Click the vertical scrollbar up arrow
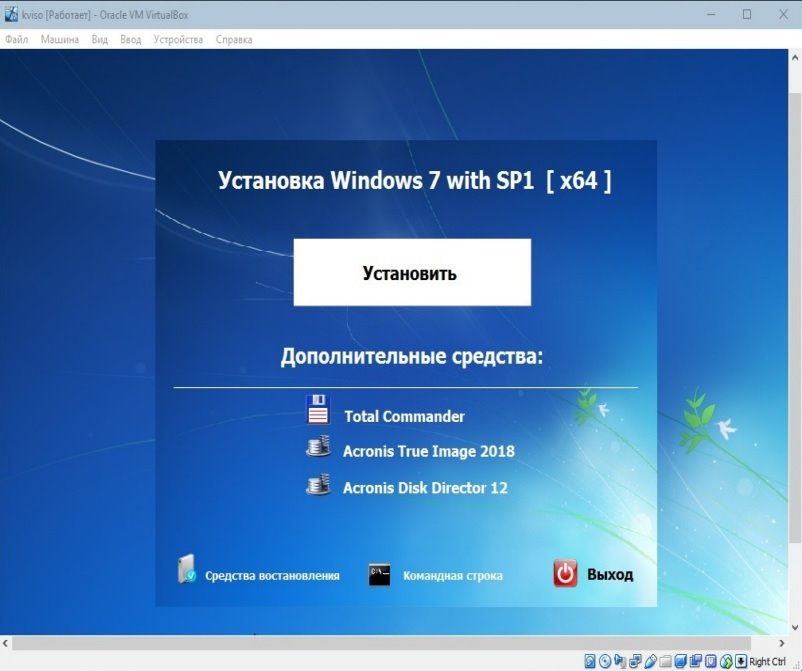The image size is (802, 671). point(795,56)
